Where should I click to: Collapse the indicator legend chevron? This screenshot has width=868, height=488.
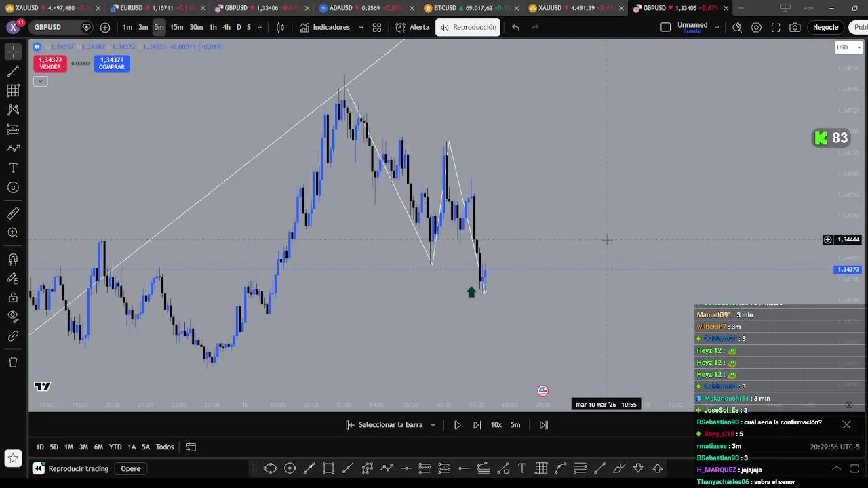point(40,81)
